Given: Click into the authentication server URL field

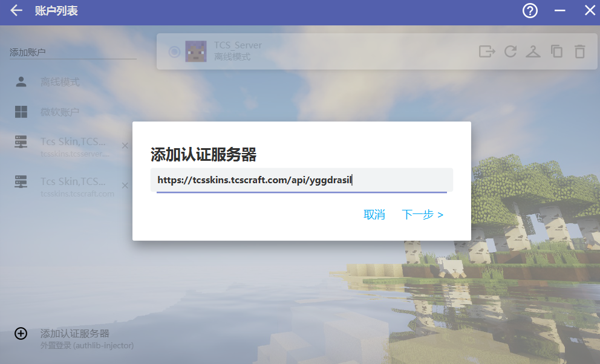Looking at the screenshot, I should [x=301, y=180].
